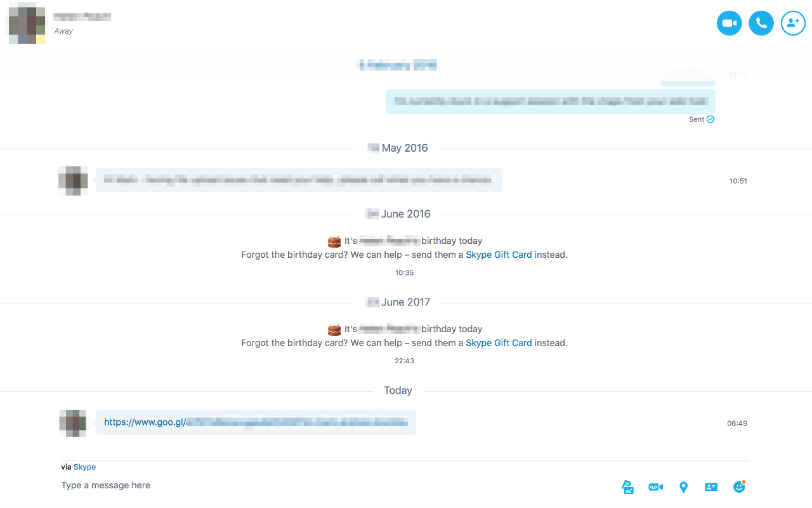The height and width of the screenshot is (508, 812).
Task: Start a video call with this contact
Action: click(x=730, y=23)
